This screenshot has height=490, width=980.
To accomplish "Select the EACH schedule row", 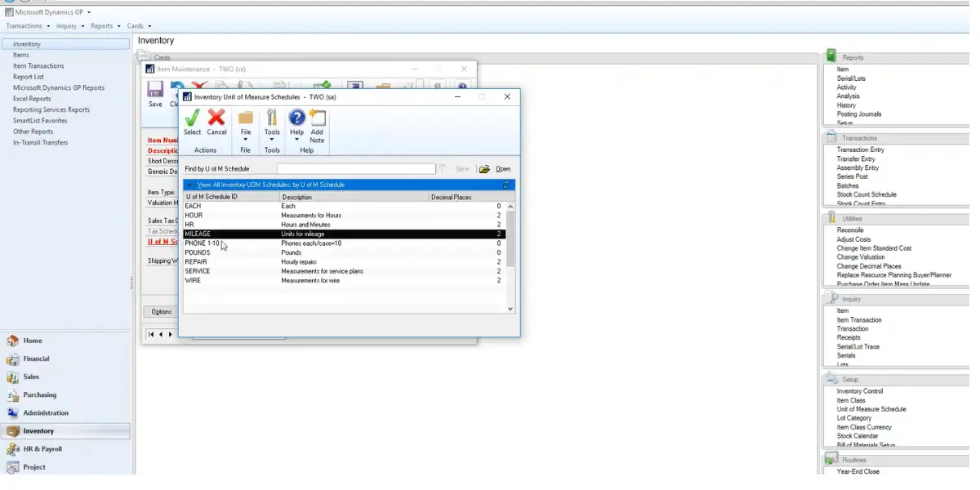I will pos(345,207).
